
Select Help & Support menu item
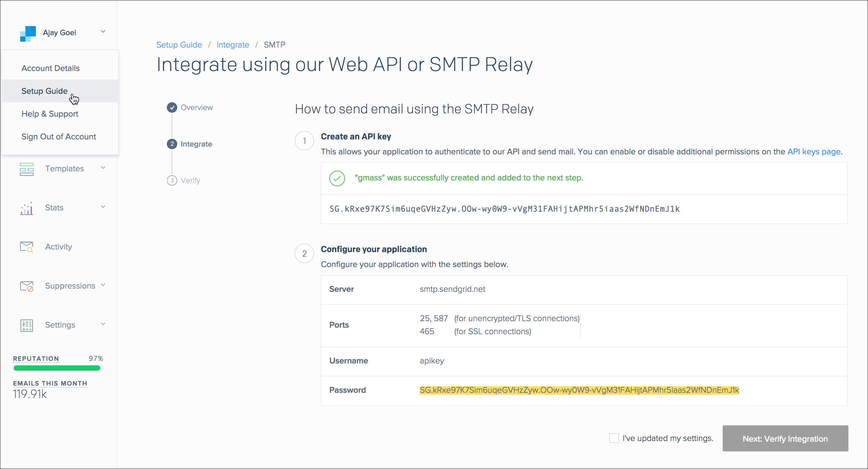(x=50, y=114)
